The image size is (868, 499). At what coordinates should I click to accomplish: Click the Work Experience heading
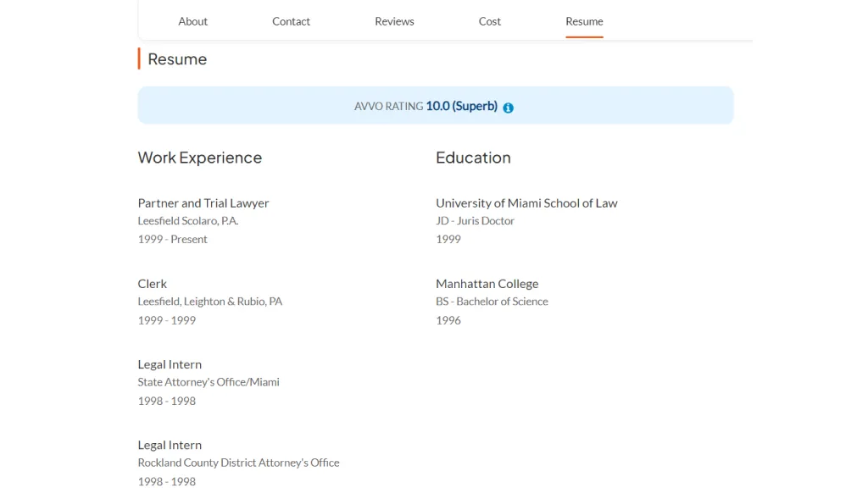[x=200, y=158]
